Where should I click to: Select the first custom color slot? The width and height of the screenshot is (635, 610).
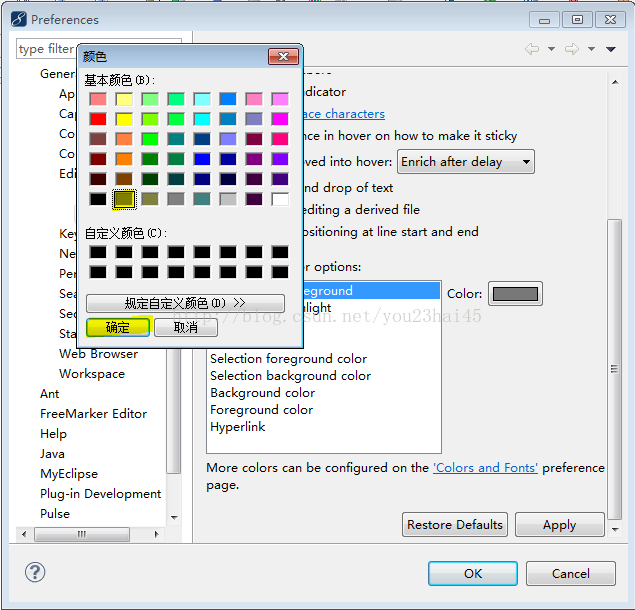tap(98, 252)
